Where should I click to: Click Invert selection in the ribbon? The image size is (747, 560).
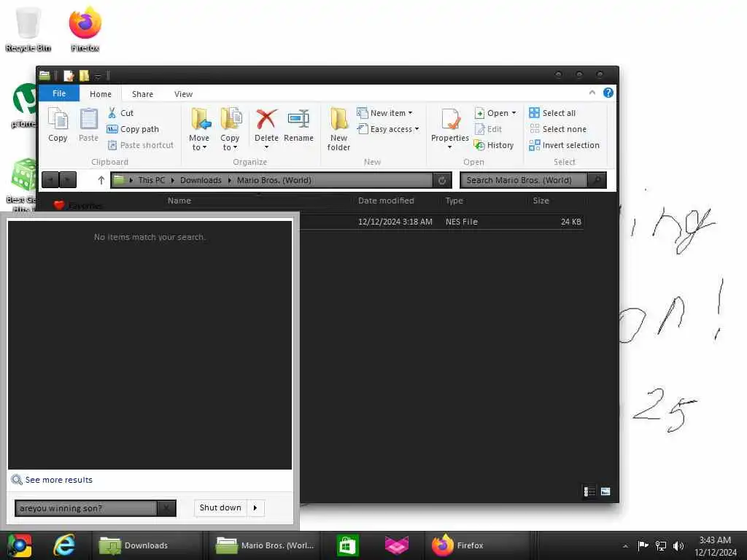(x=565, y=145)
